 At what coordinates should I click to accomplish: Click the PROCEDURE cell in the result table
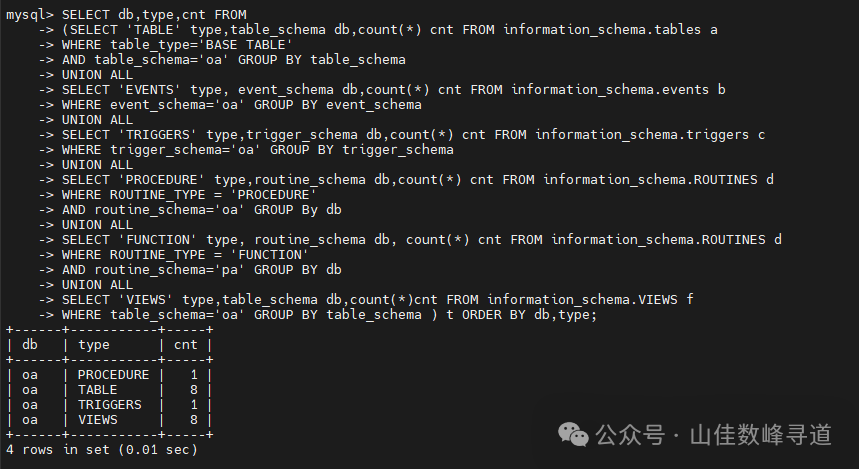coord(113,375)
